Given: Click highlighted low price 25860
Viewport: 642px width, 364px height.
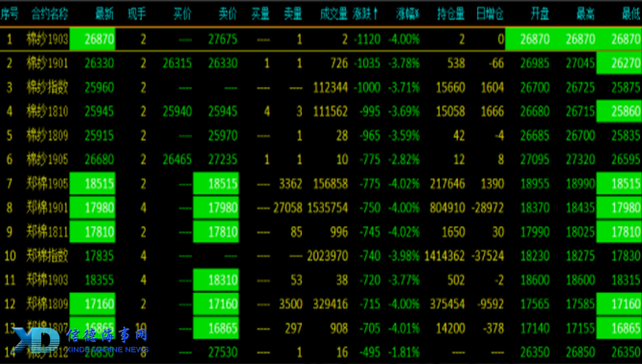Looking at the screenshot, I should point(619,111).
